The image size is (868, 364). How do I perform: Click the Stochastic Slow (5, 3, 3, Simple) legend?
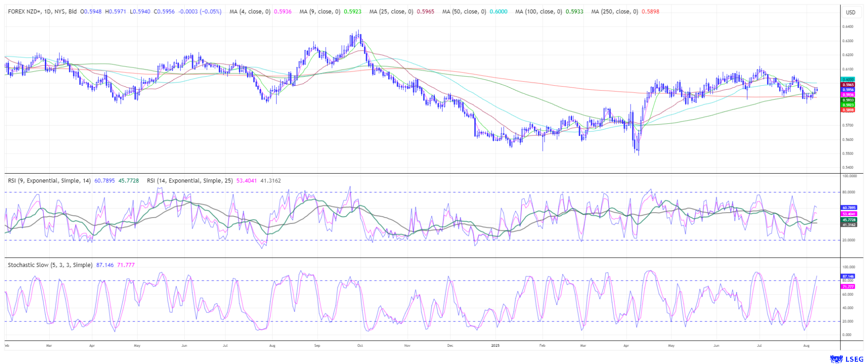pyautogui.click(x=50, y=265)
